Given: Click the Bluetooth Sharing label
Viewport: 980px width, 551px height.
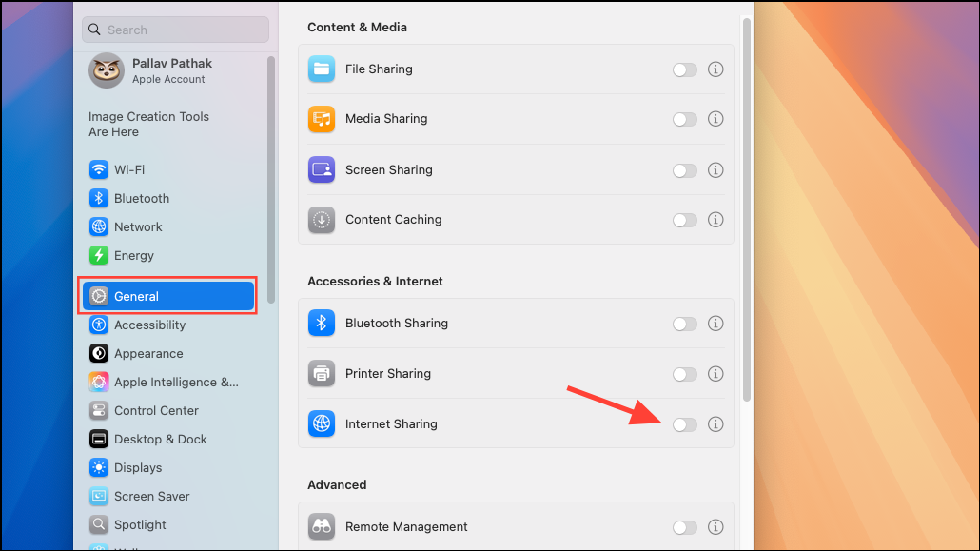Looking at the screenshot, I should pos(396,323).
